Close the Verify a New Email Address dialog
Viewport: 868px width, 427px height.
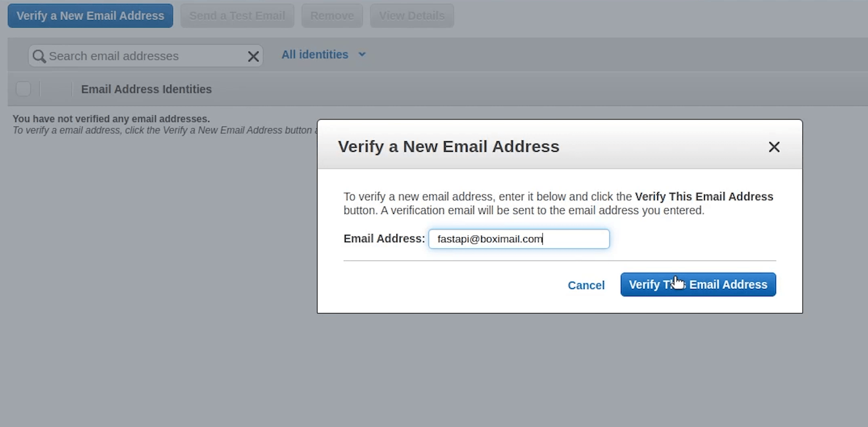coord(774,147)
